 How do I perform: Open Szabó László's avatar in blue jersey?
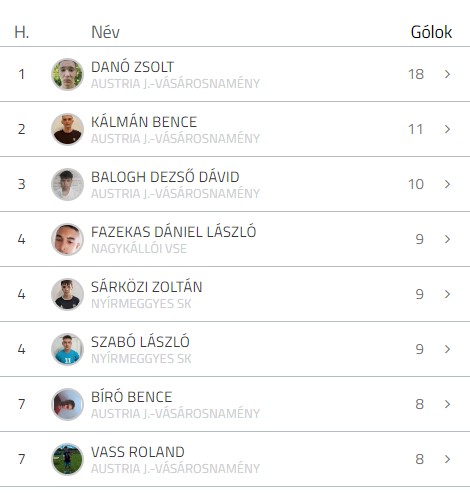click(67, 349)
